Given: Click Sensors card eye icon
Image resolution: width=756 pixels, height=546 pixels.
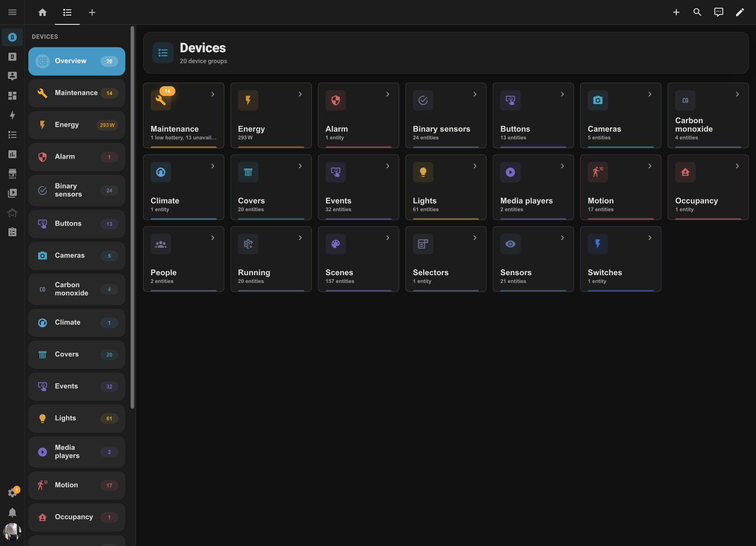Looking at the screenshot, I should [x=511, y=244].
